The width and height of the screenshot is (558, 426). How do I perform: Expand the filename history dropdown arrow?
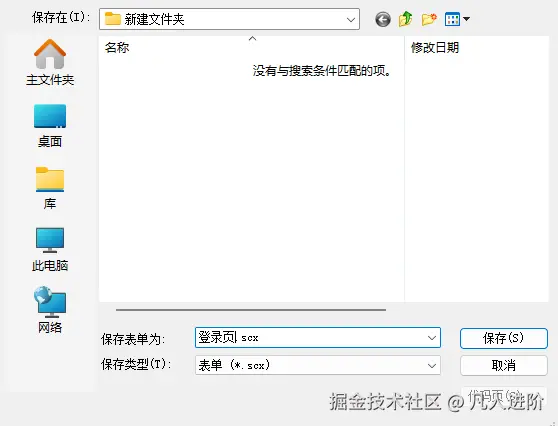click(432, 338)
